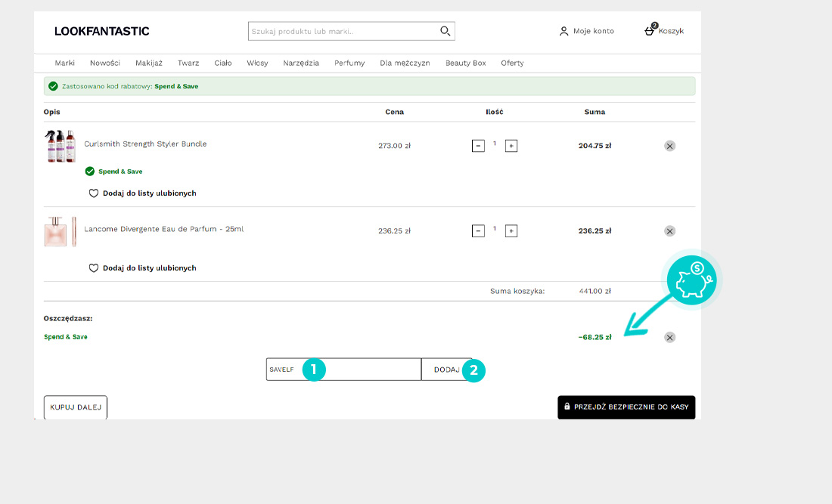832x504 pixels.
Task: Decrease quantity of Curlsmith bundle
Action: pyautogui.click(x=478, y=146)
